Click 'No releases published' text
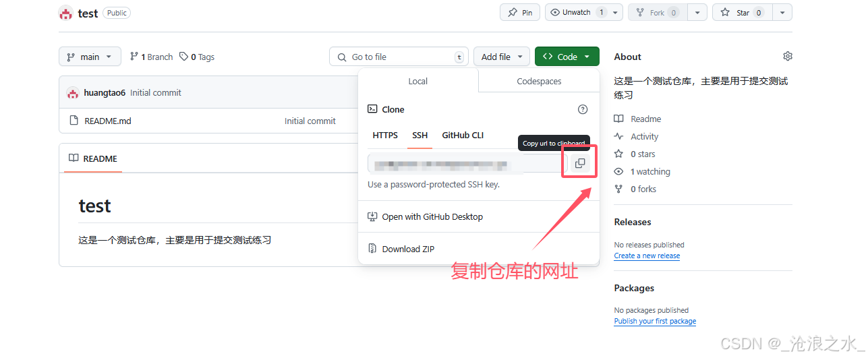 click(649, 245)
